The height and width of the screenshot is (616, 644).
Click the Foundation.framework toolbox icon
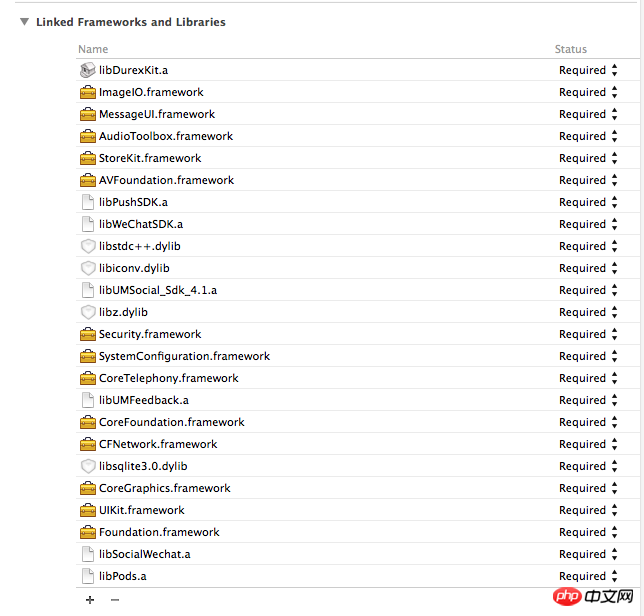point(87,532)
